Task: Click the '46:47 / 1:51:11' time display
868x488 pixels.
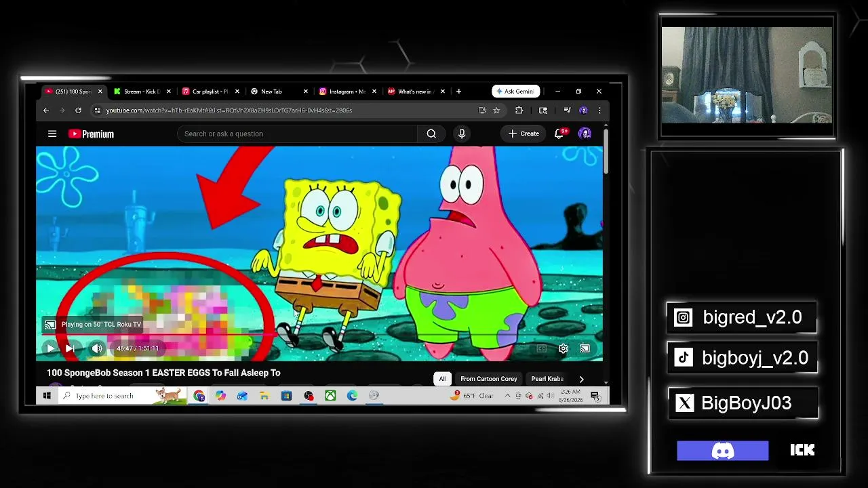Action: pyautogui.click(x=138, y=348)
